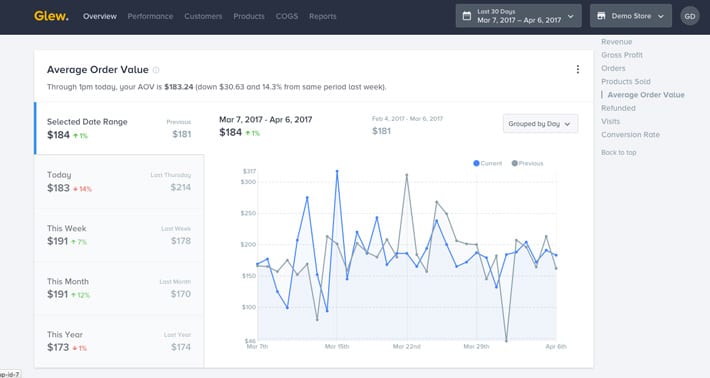710x378 pixels.
Task: Click the Back to top link
Action: pyautogui.click(x=619, y=153)
